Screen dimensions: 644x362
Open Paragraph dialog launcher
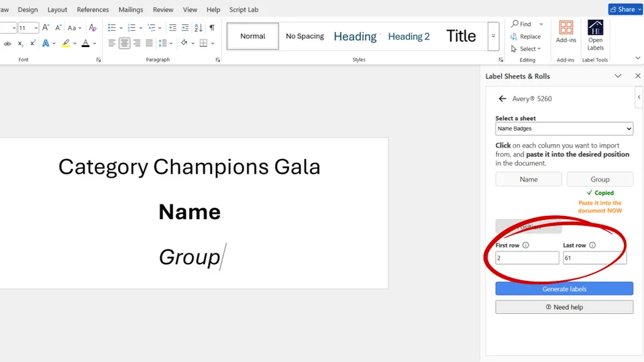217,60
